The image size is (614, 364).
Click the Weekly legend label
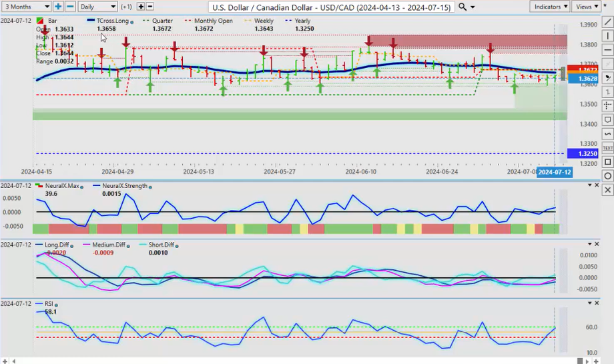click(x=264, y=21)
